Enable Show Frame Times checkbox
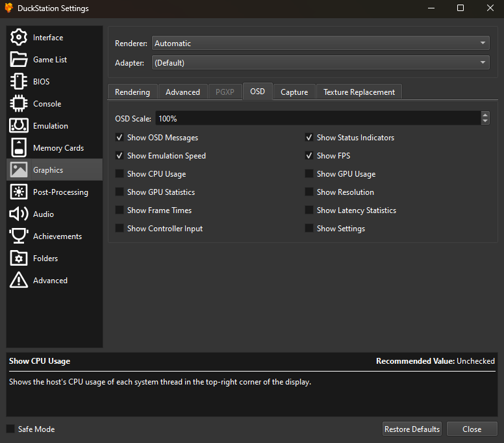Viewport: 504px width, 443px height. (x=120, y=210)
